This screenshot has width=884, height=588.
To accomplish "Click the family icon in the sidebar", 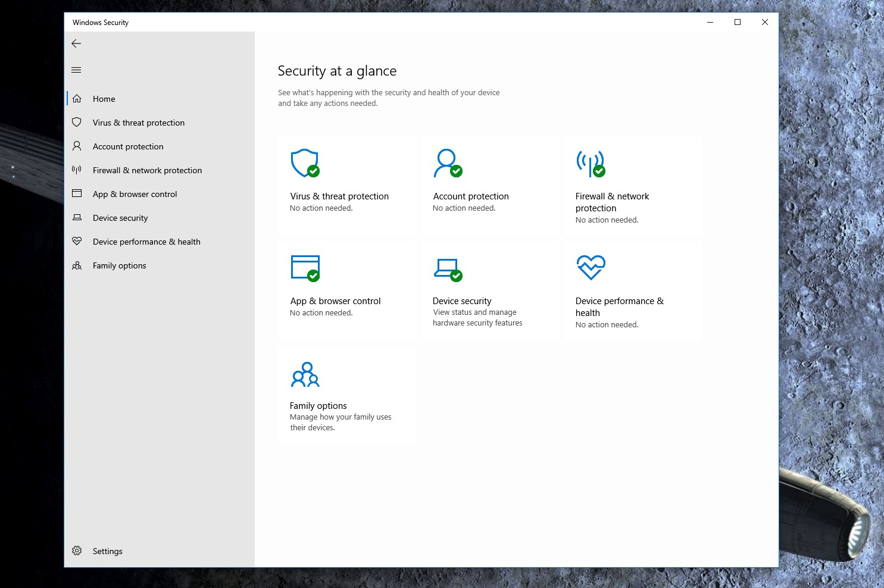I will (77, 265).
